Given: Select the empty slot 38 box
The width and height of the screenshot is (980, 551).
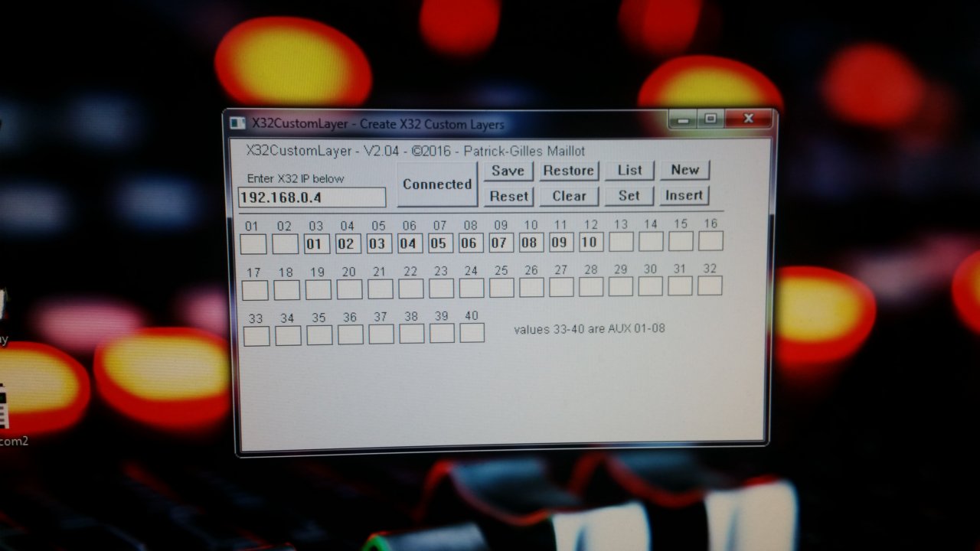Looking at the screenshot, I should [411, 334].
